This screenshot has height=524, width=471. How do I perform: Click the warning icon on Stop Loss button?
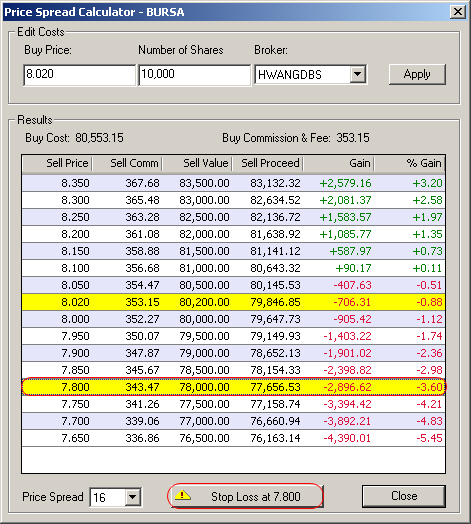coord(183,495)
